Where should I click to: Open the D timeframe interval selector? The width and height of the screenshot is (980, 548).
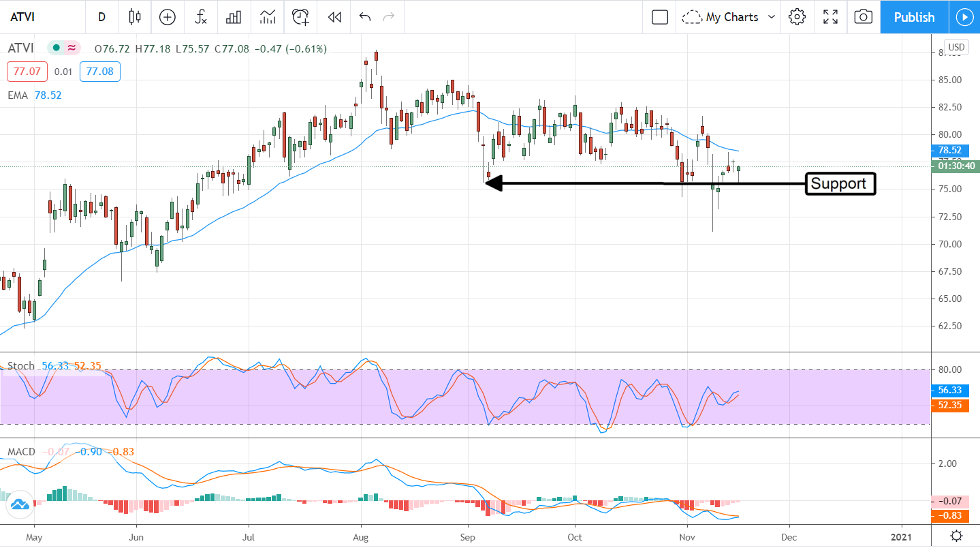tap(102, 17)
